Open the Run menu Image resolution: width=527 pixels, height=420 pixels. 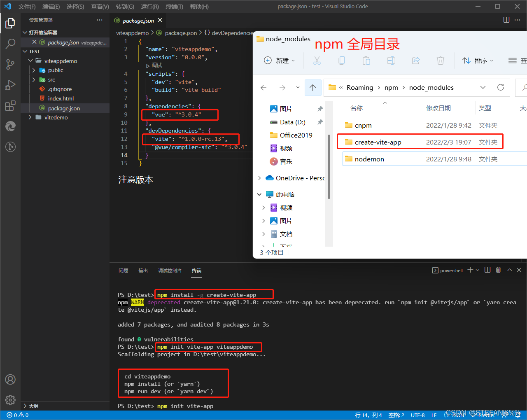(x=150, y=7)
